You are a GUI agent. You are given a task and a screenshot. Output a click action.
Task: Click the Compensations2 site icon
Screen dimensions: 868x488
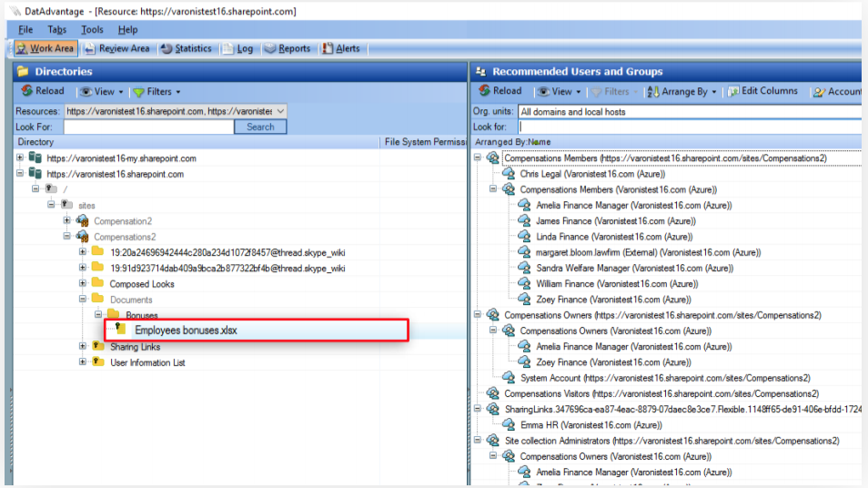coord(83,237)
